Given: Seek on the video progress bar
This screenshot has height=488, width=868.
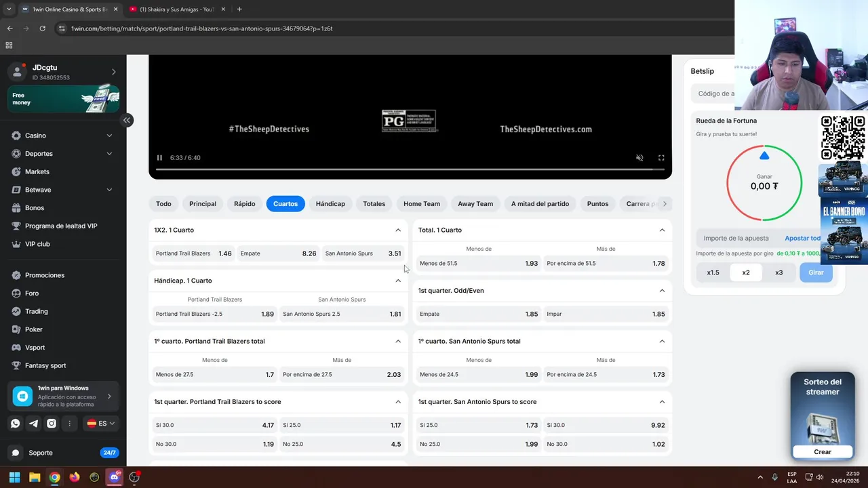Looking at the screenshot, I should [410, 169].
